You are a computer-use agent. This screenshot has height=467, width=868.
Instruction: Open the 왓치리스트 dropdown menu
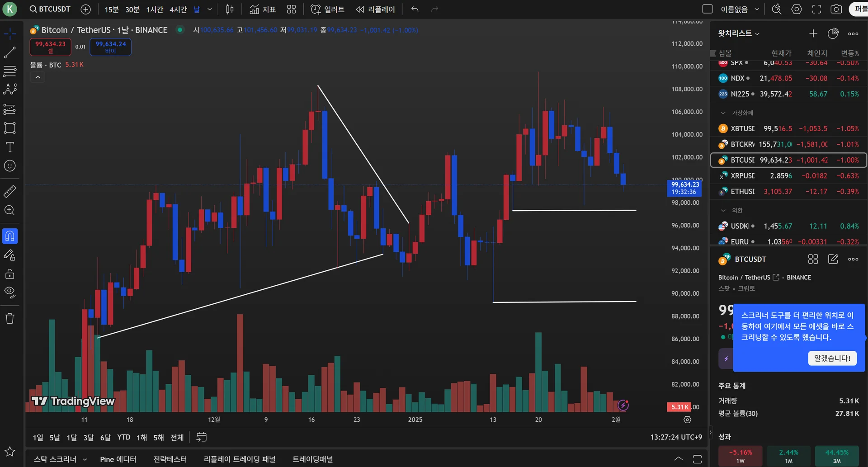739,33
